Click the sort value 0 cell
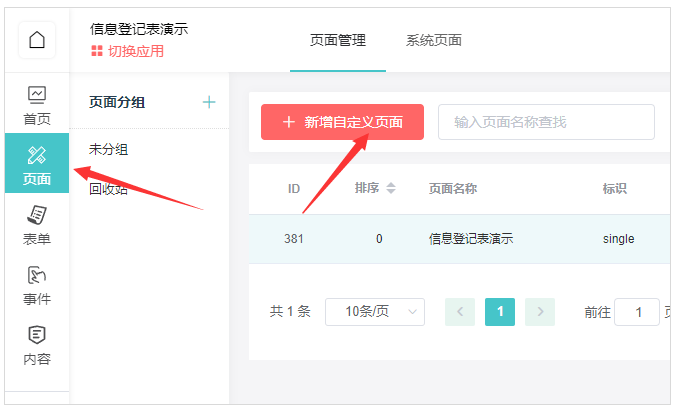The width and height of the screenshot is (679, 407). click(x=379, y=239)
